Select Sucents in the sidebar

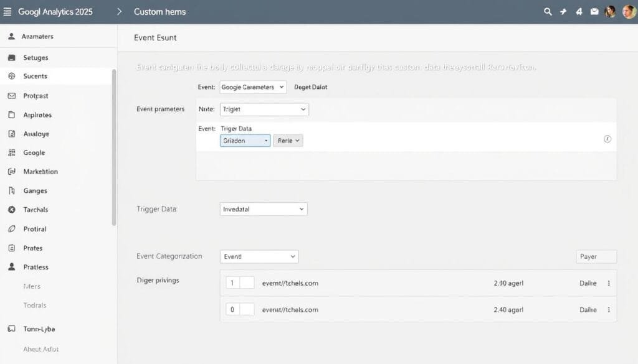35,77
